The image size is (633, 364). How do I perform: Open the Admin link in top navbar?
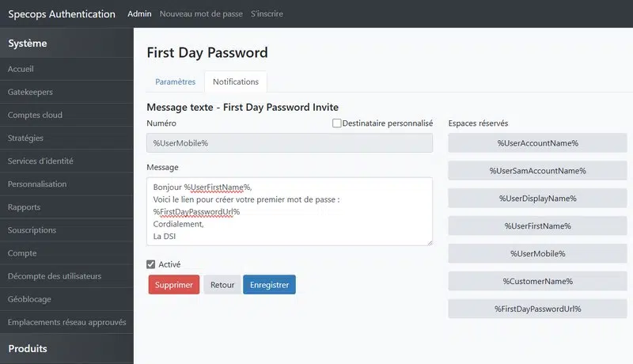point(139,14)
